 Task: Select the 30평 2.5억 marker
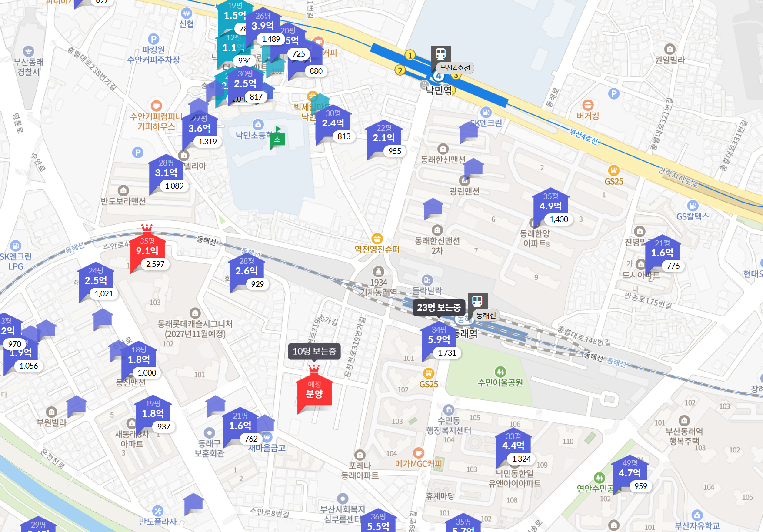pyautogui.click(x=245, y=83)
